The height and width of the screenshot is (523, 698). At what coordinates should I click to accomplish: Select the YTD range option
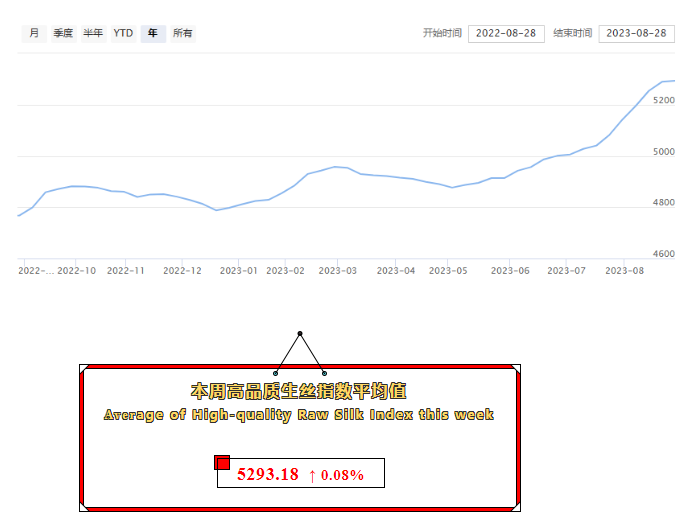tap(123, 33)
